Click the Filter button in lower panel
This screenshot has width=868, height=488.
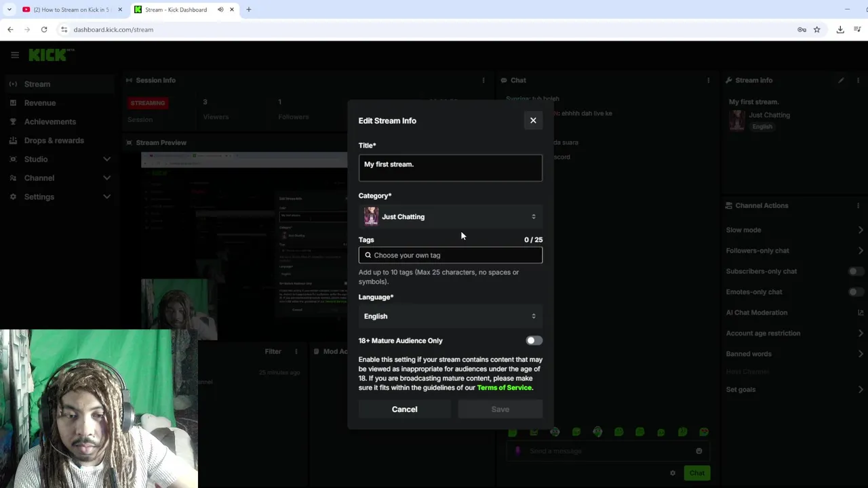(273, 352)
